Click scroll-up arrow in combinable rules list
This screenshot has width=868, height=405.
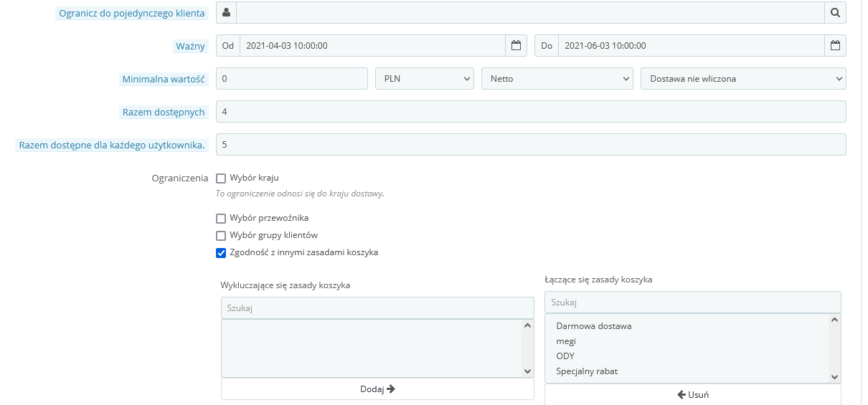[835, 320]
